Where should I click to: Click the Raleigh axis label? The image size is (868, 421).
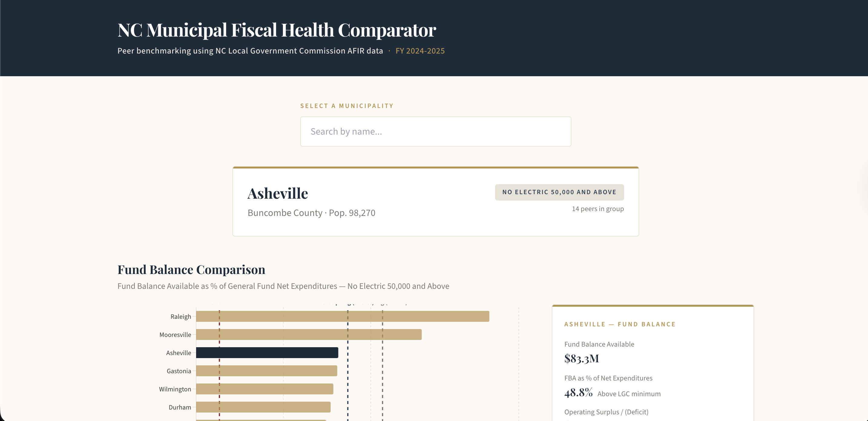181,317
